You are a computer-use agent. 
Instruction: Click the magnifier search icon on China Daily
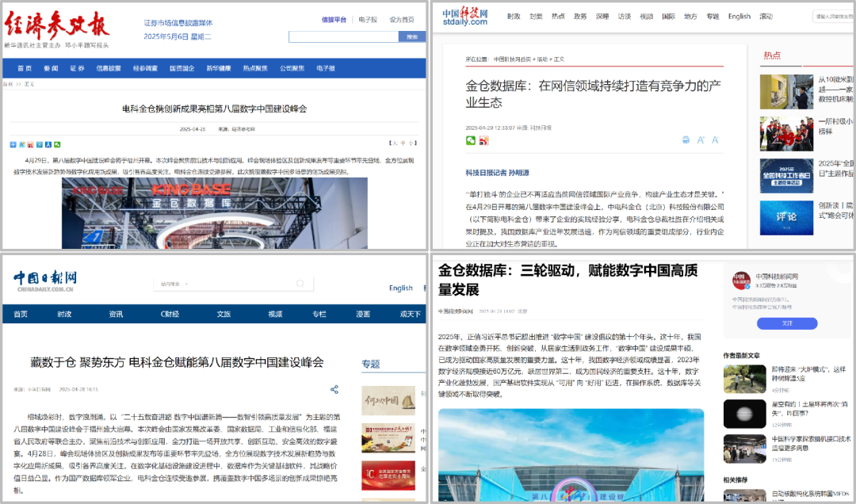coord(300,284)
